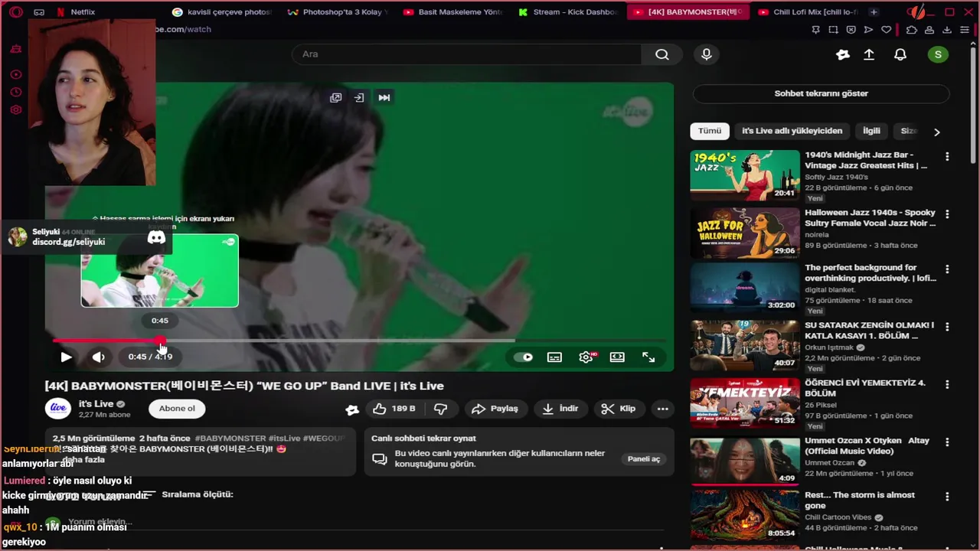This screenshot has width=980, height=551.
Task: Take a snapshot with the browser capture icon
Action: 833,30
